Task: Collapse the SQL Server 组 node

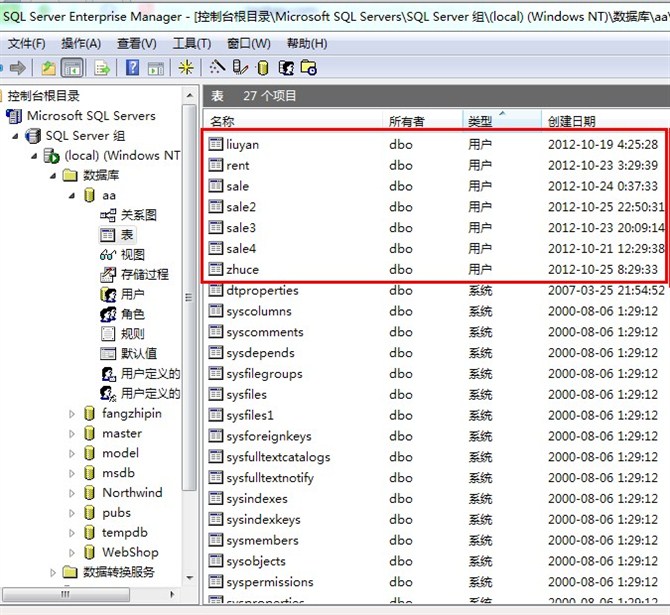Action: click(15, 136)
